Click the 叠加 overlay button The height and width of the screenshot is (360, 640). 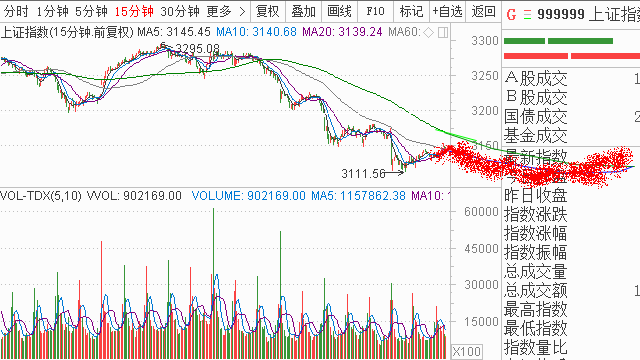click(x=303, y=11)
